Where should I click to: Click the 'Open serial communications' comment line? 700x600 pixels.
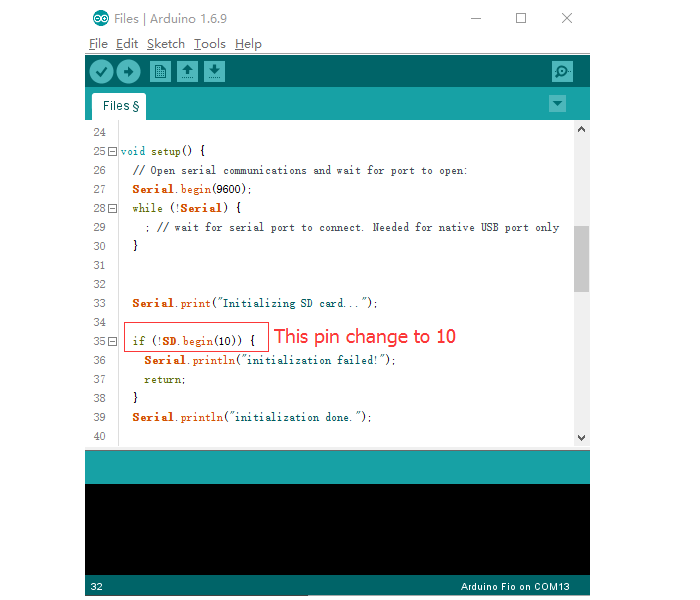coord(300,171)
